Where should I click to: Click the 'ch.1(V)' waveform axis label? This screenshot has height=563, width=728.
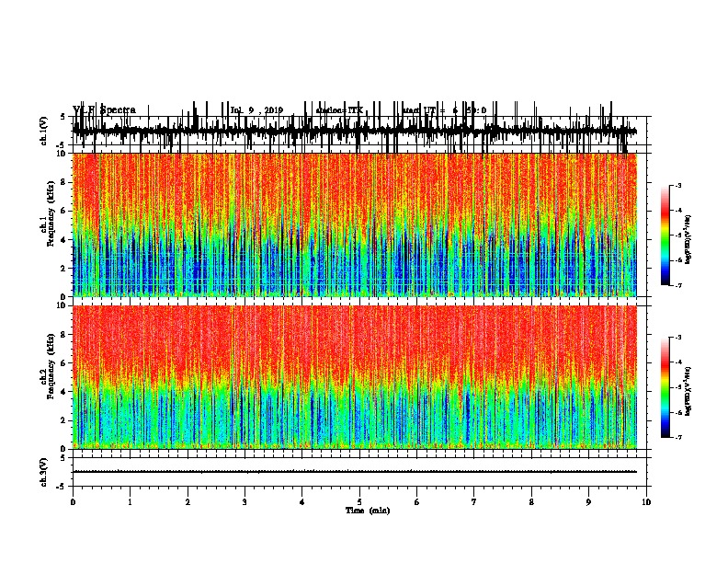coord(44,131)
